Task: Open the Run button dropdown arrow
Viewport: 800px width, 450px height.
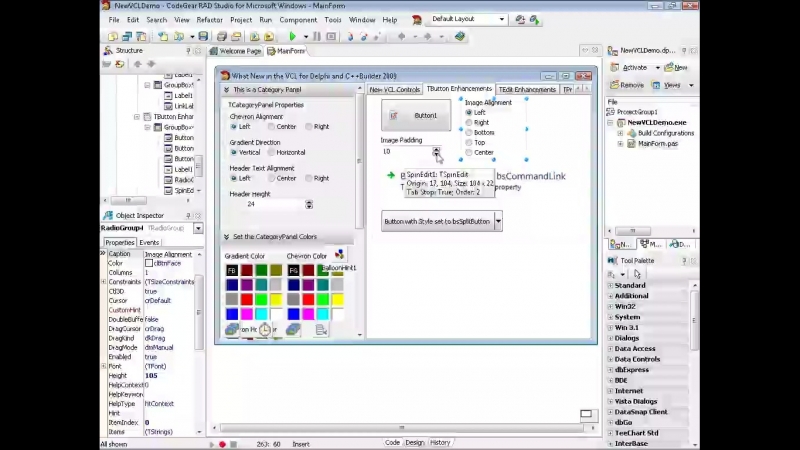Action: point(306,37)
